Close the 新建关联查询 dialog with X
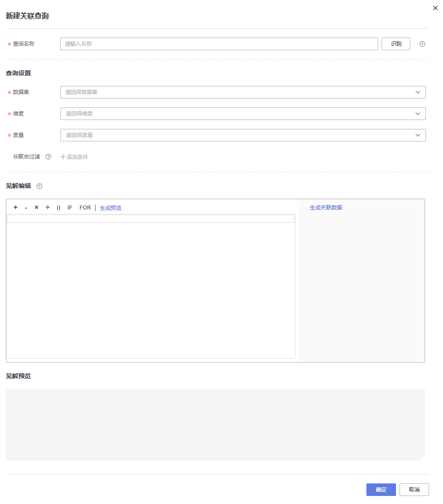The height and width of the screenshot is (504, 443). (435, 8)
